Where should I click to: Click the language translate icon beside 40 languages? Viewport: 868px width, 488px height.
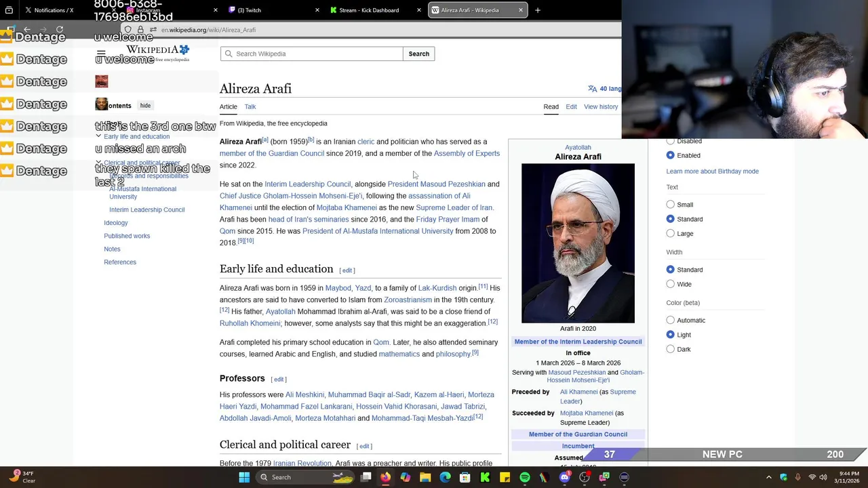[x=593, y=89]
